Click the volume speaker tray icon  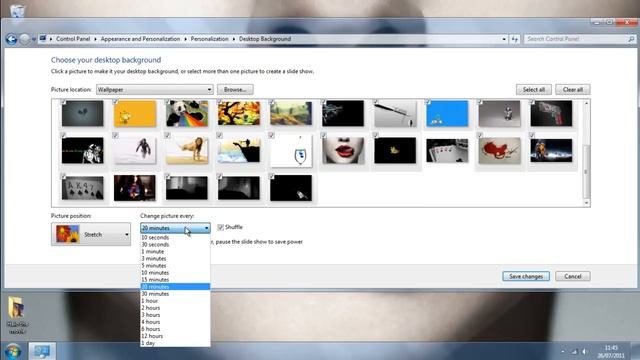point(584,351)
